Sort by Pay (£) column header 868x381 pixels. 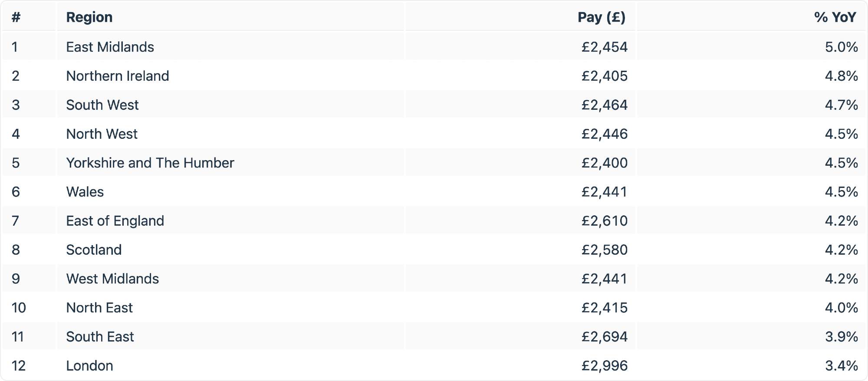[601, 17]
